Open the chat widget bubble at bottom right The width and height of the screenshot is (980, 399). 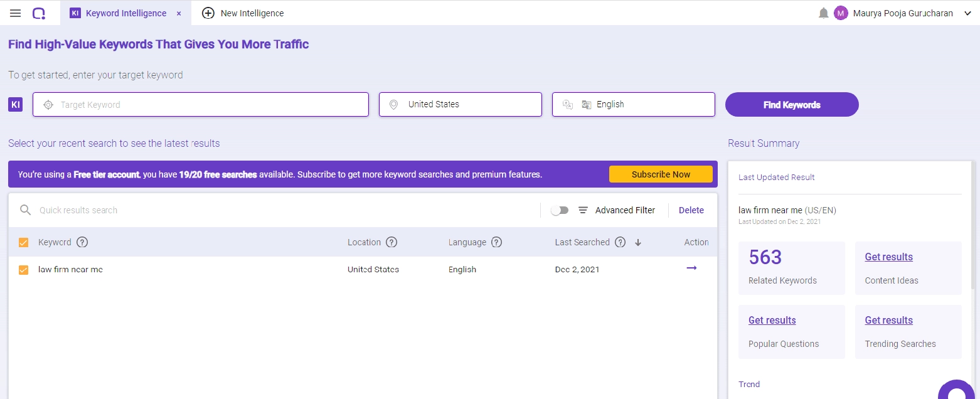tap(956, 391)
